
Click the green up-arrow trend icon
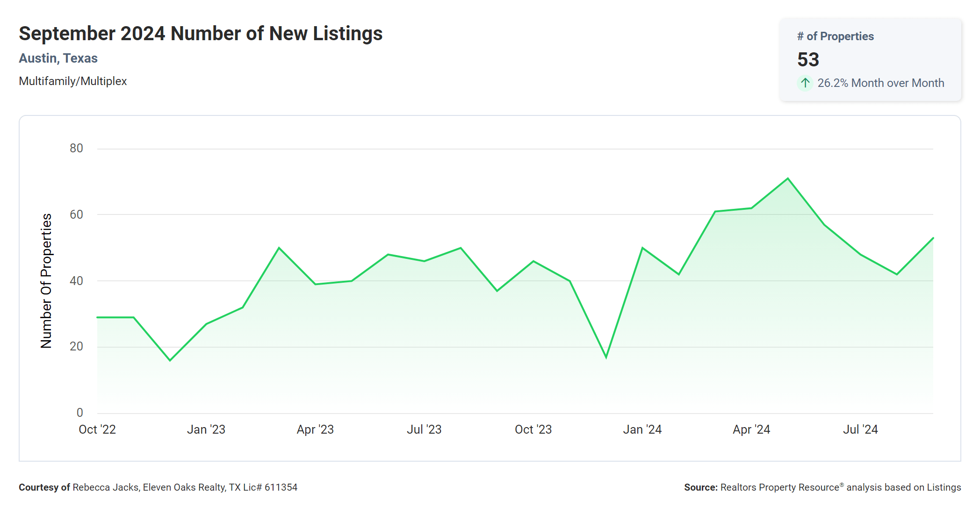click(805, 83)
